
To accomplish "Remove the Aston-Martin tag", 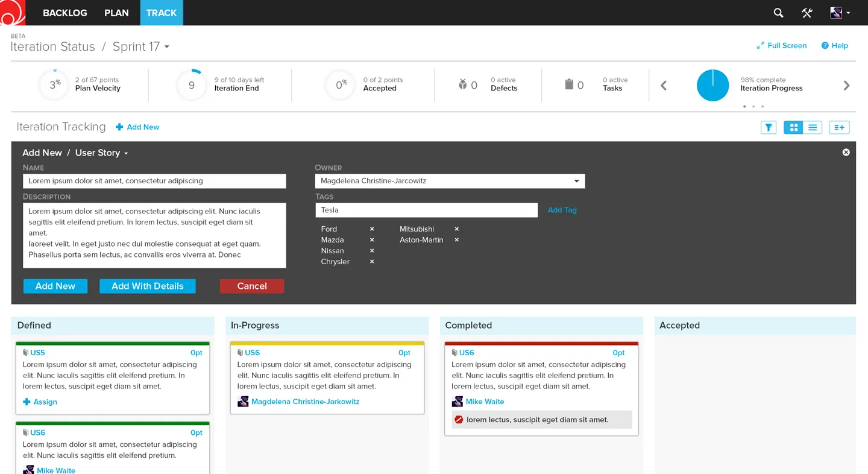I will 456,240.
